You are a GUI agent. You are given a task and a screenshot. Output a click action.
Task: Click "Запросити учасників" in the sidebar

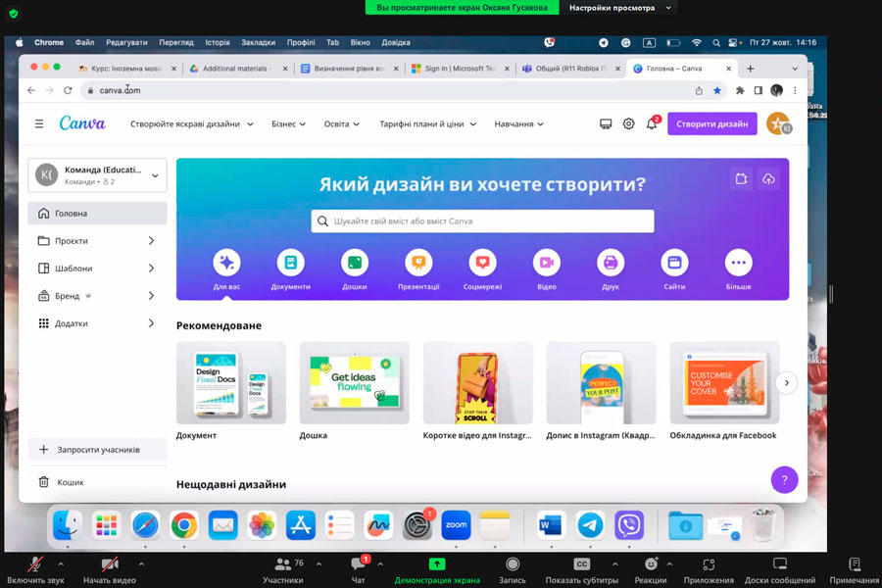97,450
